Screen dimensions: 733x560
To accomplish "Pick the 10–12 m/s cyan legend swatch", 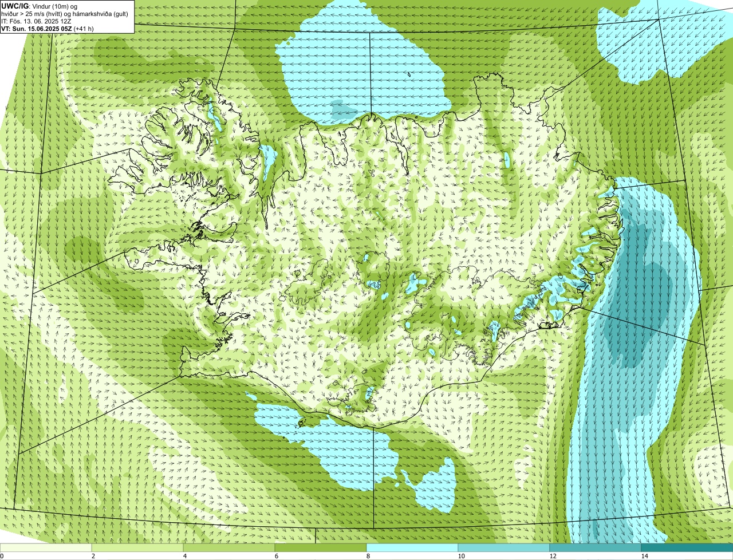I will pyautogui.click(x=504, y=548).
